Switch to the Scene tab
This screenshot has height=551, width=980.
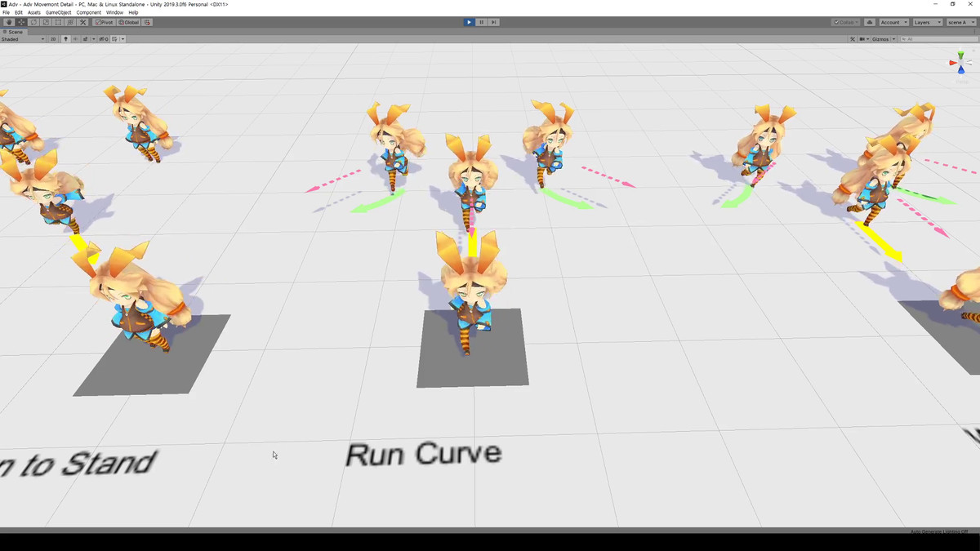[15, 31]
